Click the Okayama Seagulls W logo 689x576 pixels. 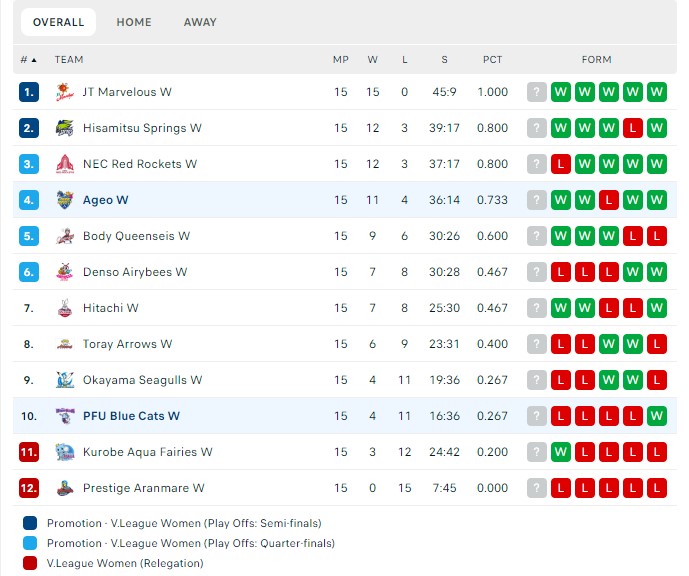[65, 380]
